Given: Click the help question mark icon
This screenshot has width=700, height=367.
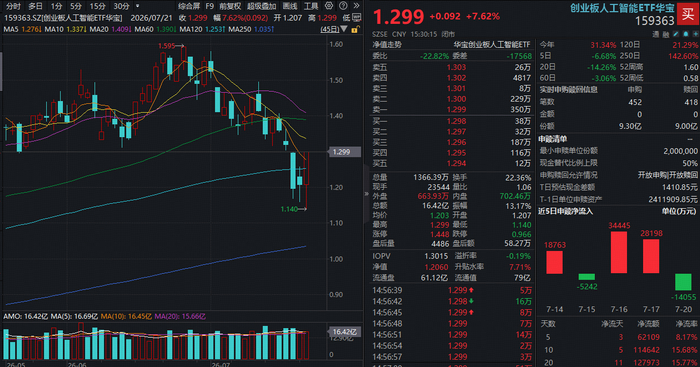Looking at the screenshot, I should [x=343, y=6].
